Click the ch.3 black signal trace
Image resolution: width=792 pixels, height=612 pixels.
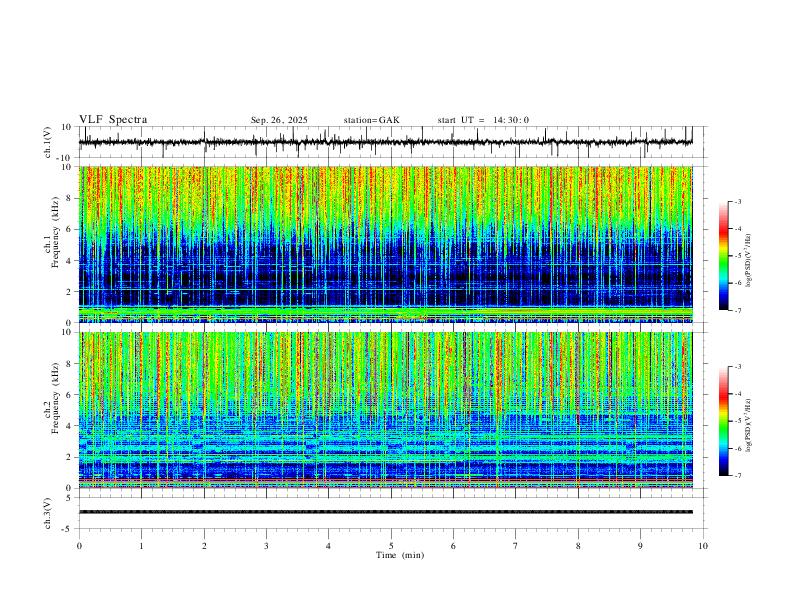386,512
